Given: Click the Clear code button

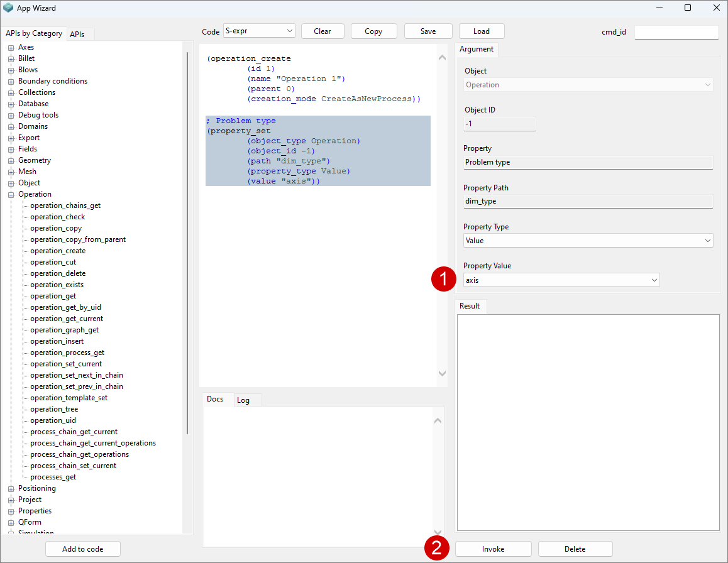Looking at the screenshot, I should click(323, 31).
